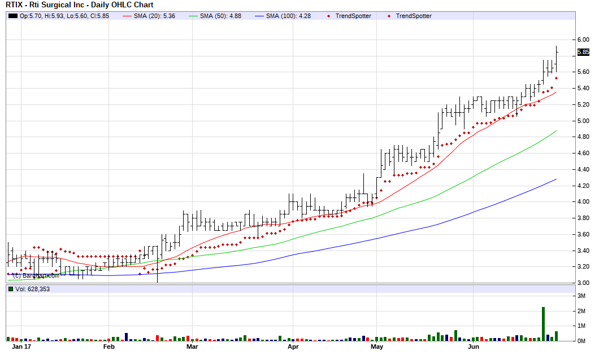Image resolution: width=599 pixels, height=364 pixels.
Task: Click the green Vol legend swatch
Action: 10,289
